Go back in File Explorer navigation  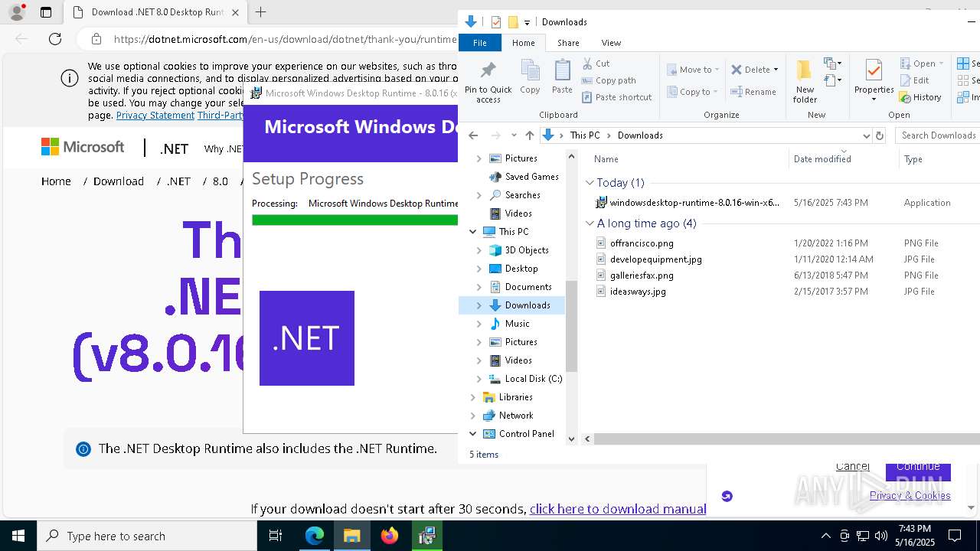473,135
